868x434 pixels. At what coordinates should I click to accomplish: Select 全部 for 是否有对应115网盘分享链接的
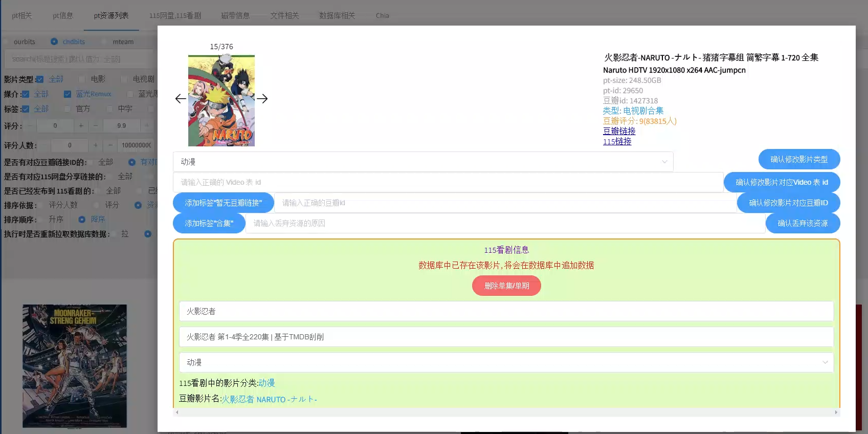121,177
